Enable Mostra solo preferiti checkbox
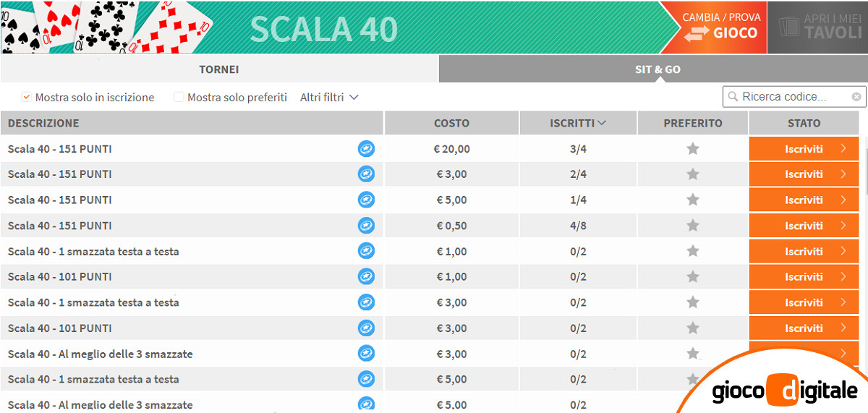The width and height of the screenshot is (868, 413). click(179, 97)
